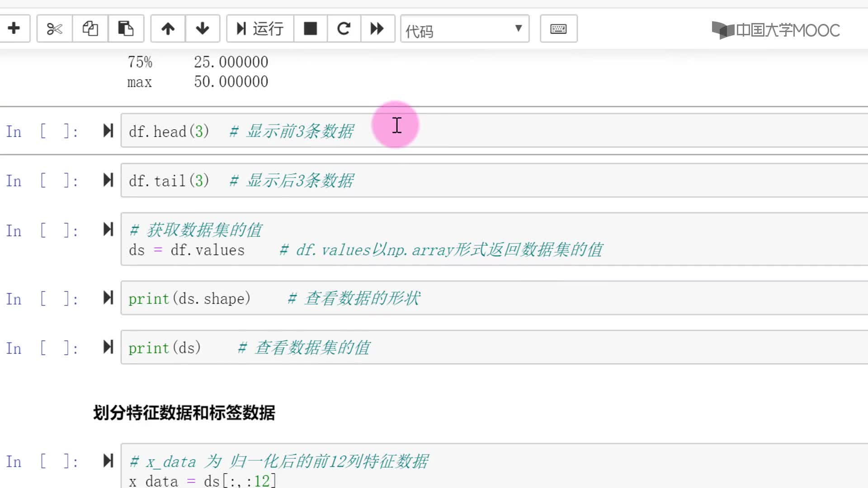Image resolution: width=868 pixels, height=488 pixels.
Task: Click inside the print(ds) code cell
Action: pos(494,347)
